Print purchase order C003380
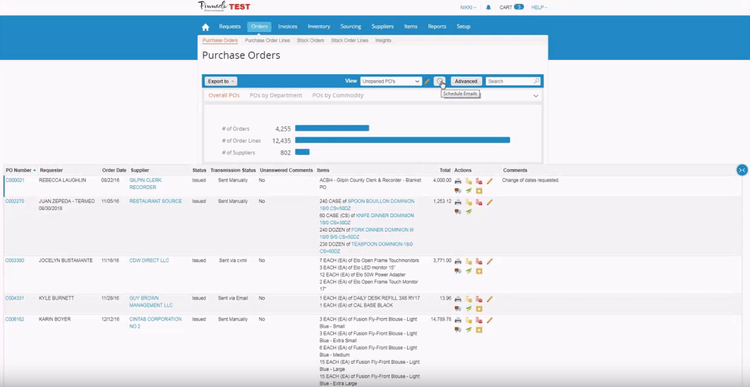The image size is (750, 387). [458, 262]
